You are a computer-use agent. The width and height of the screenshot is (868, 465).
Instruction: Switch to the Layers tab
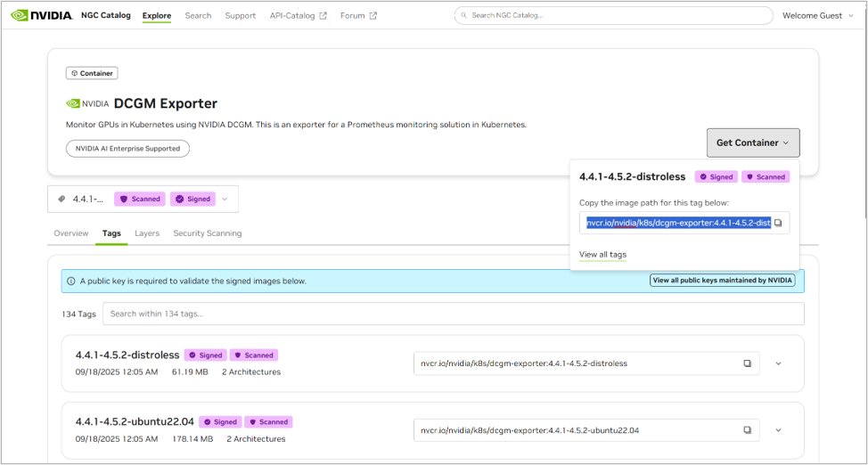click(x=147, y=233)
